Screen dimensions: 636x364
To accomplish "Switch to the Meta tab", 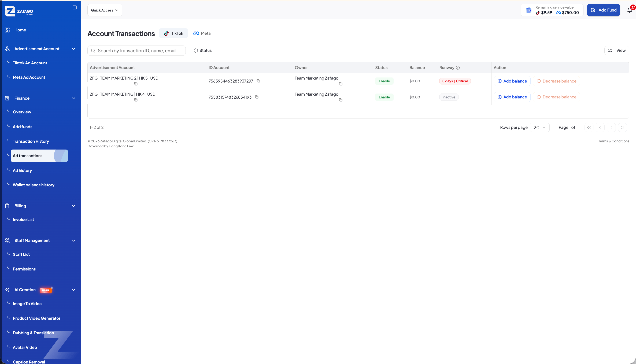I will pos(202,33).
